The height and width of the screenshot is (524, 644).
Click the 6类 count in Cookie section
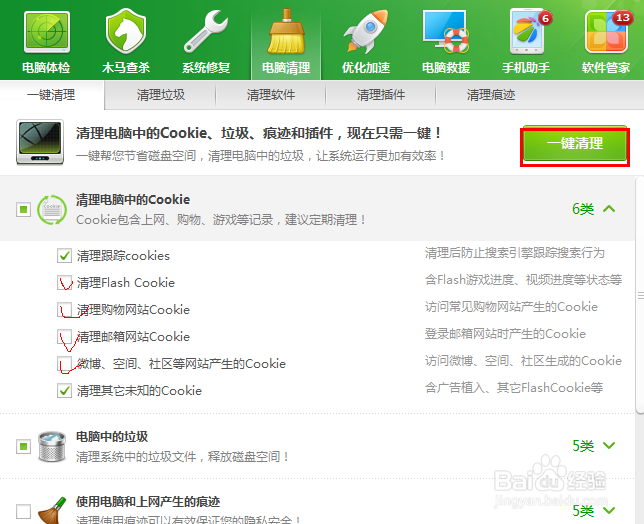(x=583, y=209)
